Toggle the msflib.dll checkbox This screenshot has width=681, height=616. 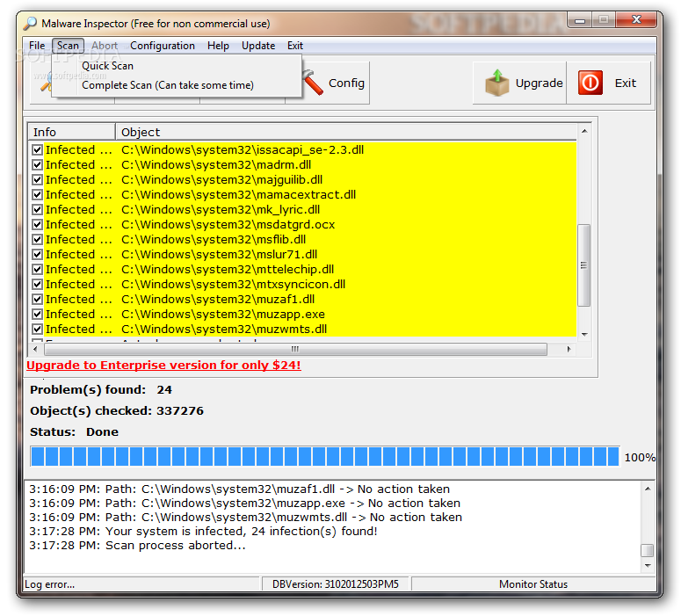pyautogui.click(x=38, y=239)
